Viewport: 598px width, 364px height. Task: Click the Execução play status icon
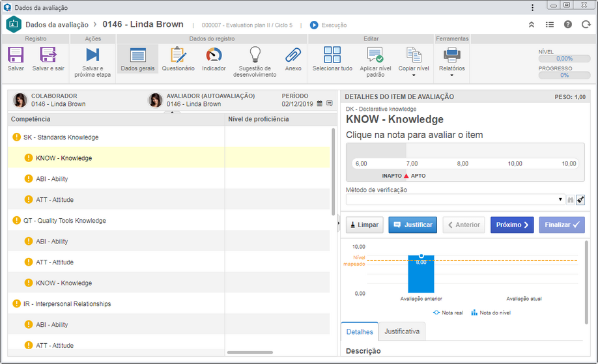314,25
